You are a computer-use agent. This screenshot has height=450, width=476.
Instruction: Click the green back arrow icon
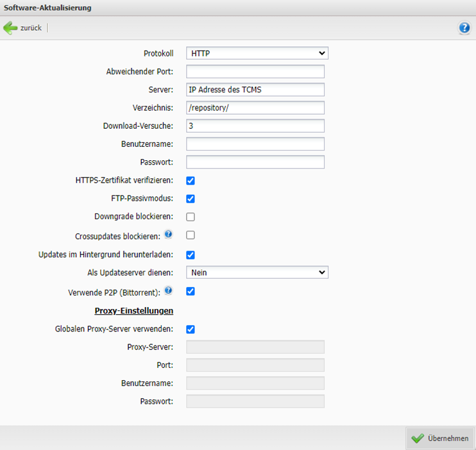click(x=11, y=28)
